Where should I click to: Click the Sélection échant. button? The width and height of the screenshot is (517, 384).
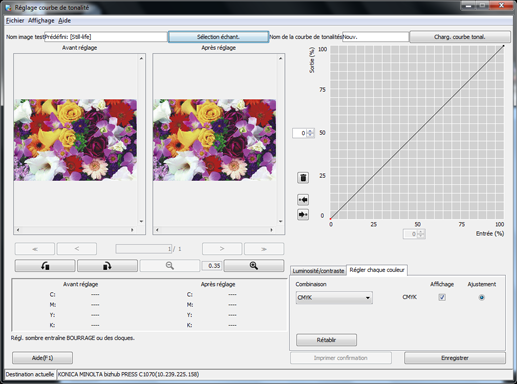point(218,37)
